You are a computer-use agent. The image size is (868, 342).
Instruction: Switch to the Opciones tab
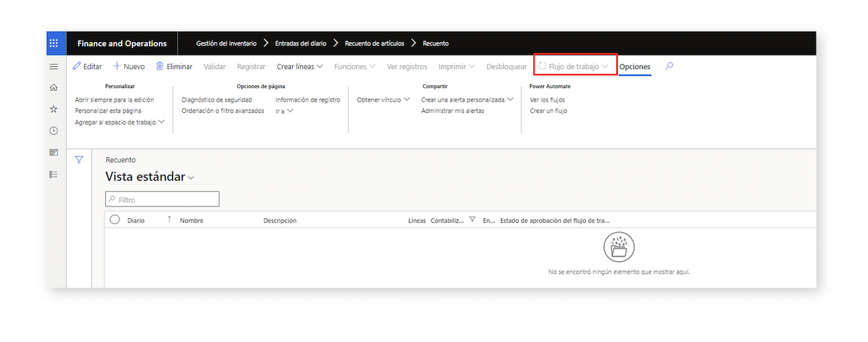click(x=635, y=66)
